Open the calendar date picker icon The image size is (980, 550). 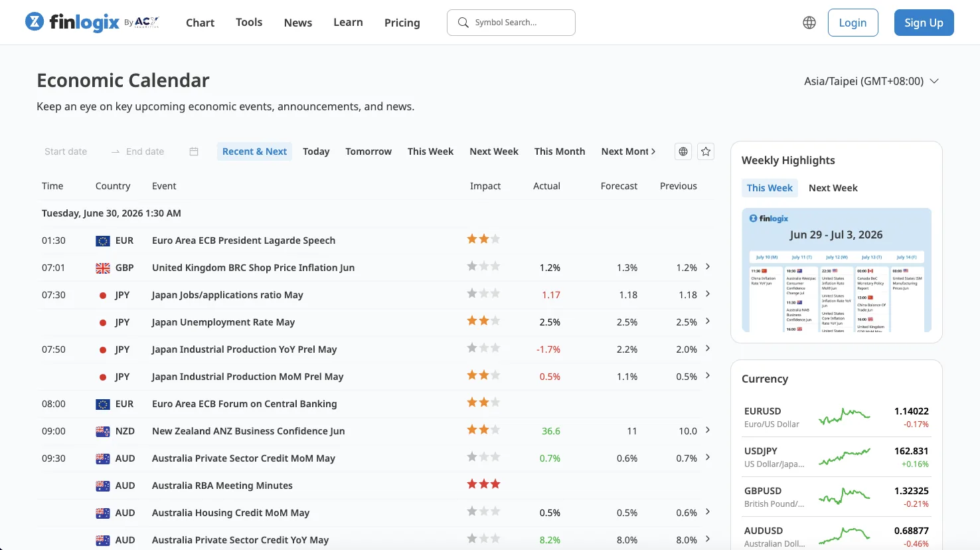194,151
